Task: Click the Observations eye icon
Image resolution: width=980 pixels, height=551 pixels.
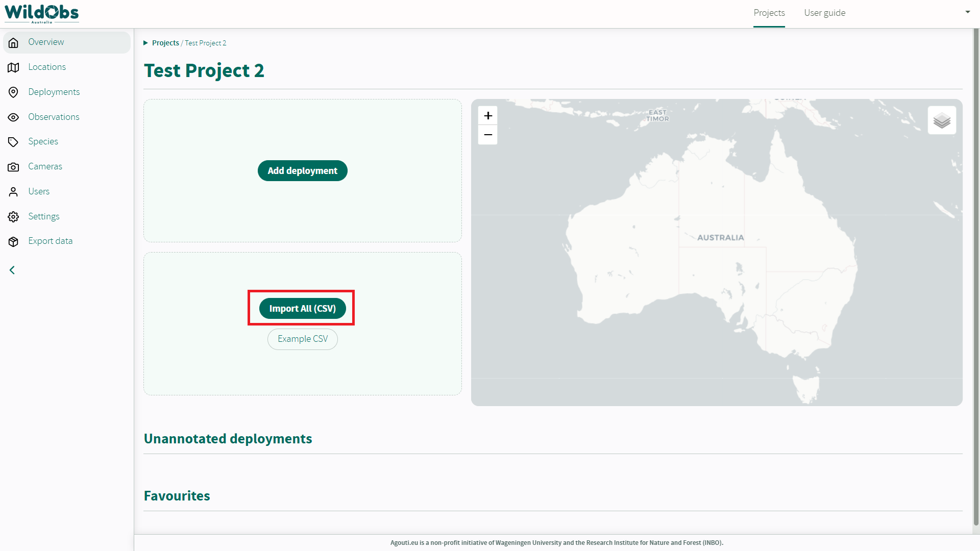Action: (x=14, y=117)
